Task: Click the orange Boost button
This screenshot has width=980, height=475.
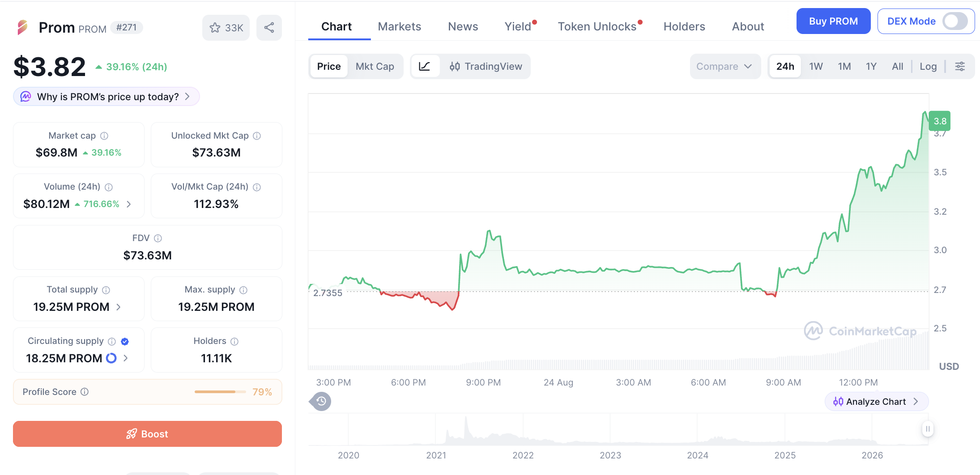Action: tap(147, 434)
